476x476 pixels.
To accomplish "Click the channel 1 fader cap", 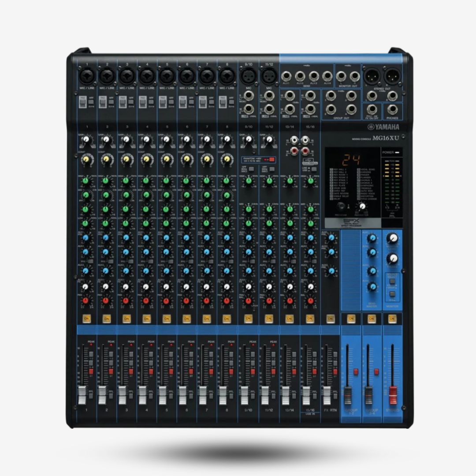I will click(x=82, y=395).
